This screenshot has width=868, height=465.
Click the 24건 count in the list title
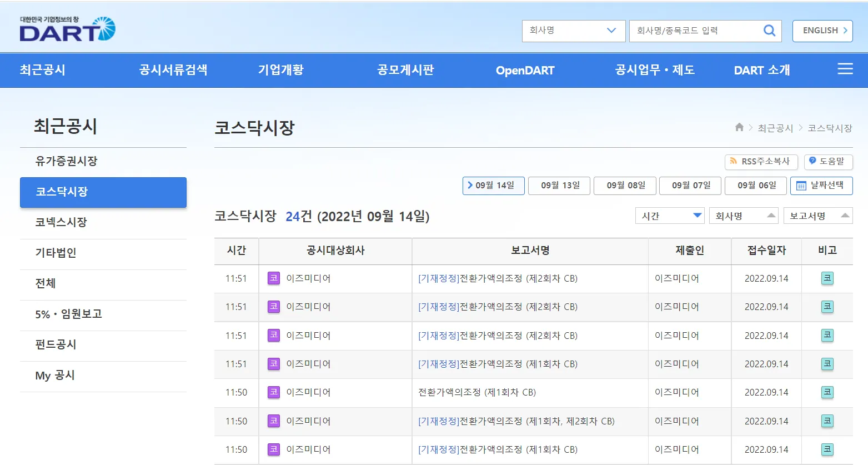click(299, 216)
